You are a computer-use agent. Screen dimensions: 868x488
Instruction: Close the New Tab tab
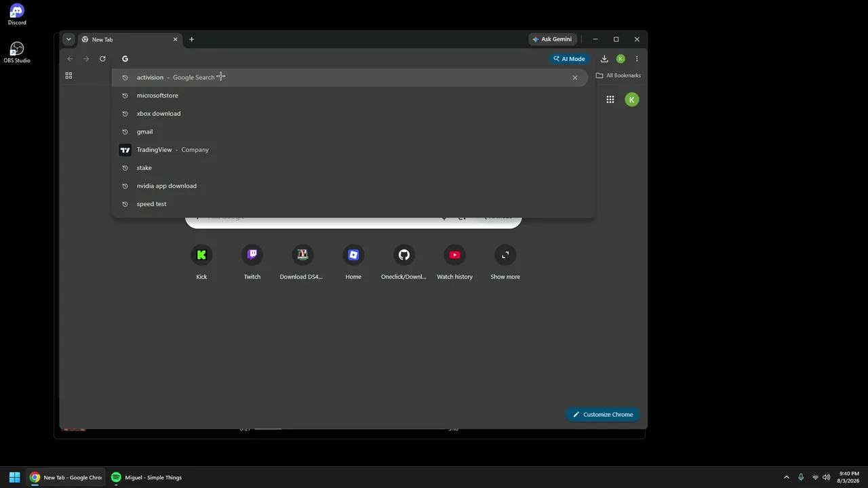175,39
